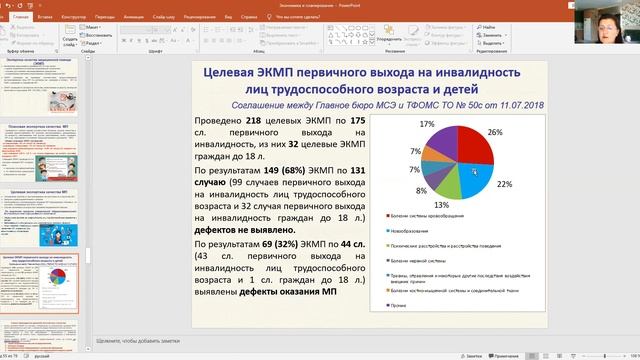
Task: Click the font name combo box
Action: coord(136,30)
